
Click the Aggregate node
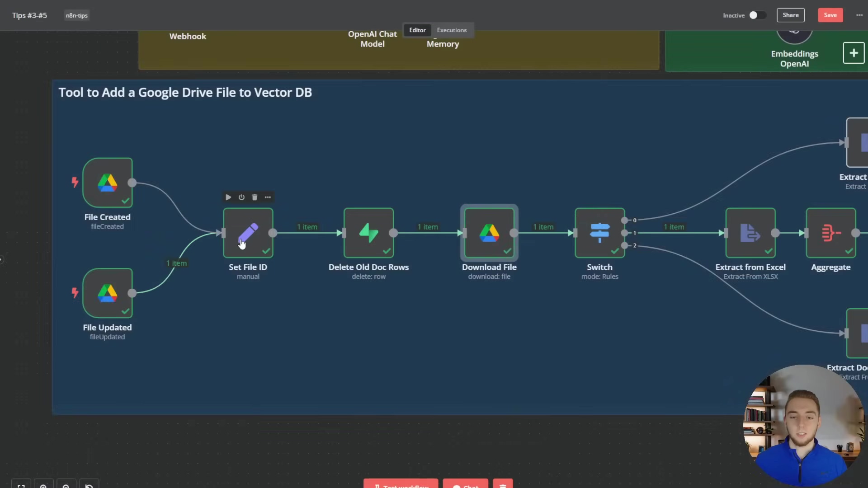[830, 233]
